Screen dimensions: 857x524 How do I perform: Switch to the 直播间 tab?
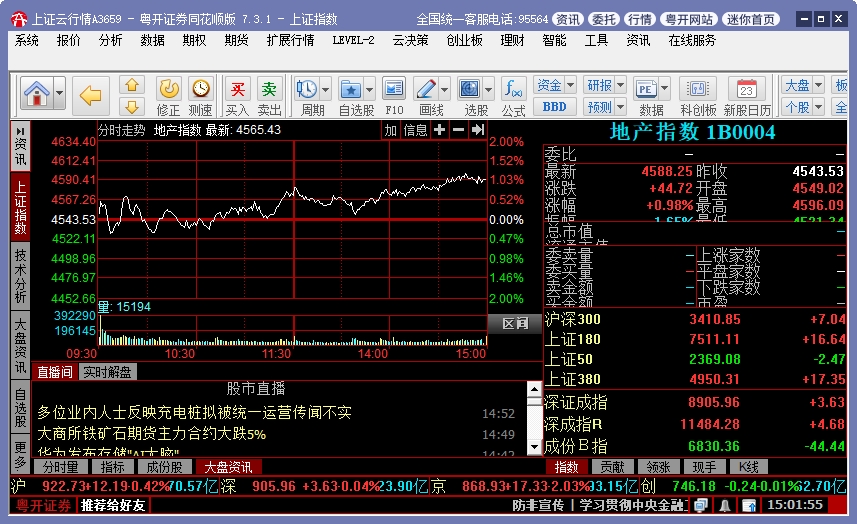tap(55, 372)
